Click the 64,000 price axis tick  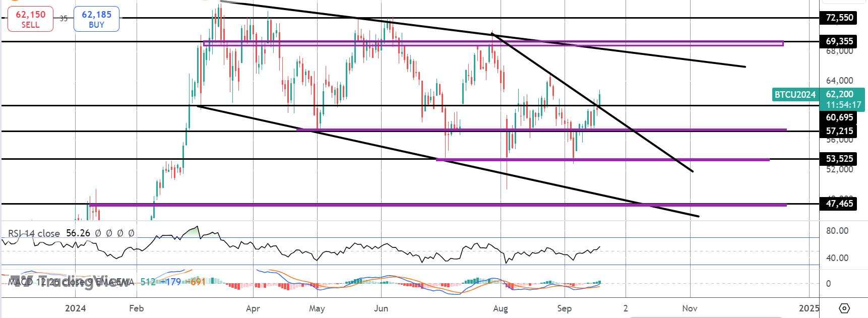point(839,81)
